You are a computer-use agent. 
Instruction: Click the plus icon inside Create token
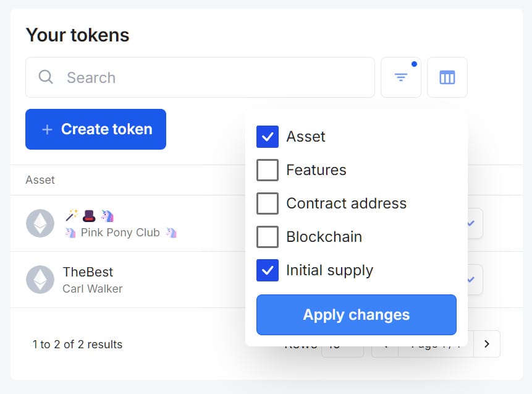[46, 129]
